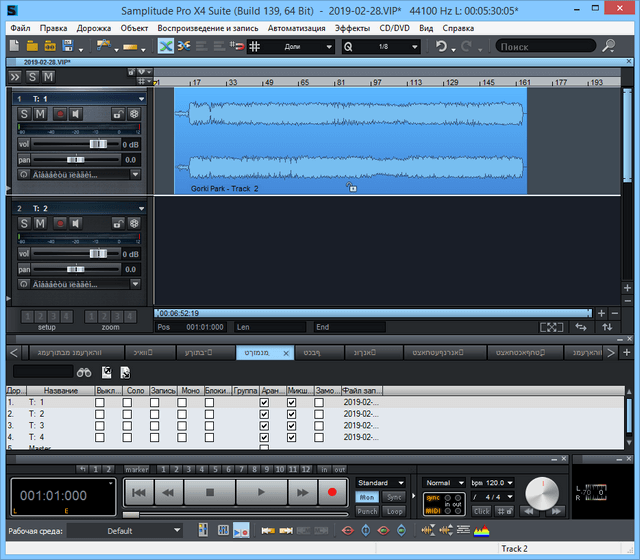Viewport: 640px width, 560px height.
Task: Click the binoculars find icon in track manager
Action: click(86, 372)
